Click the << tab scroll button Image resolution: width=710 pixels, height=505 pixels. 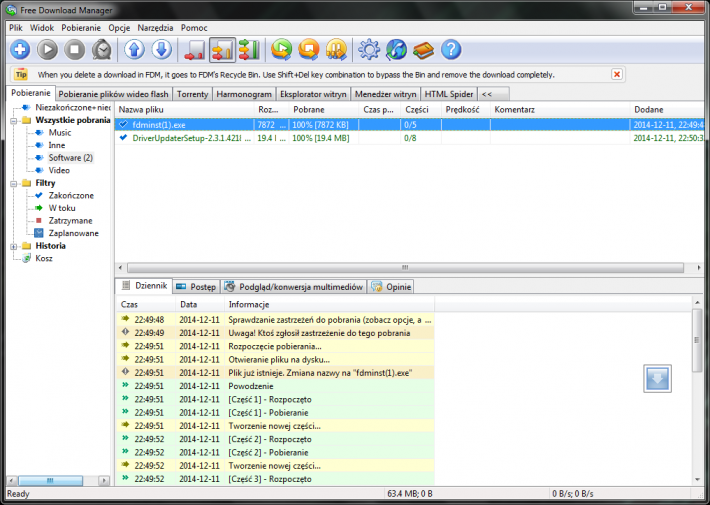point(493,94)
